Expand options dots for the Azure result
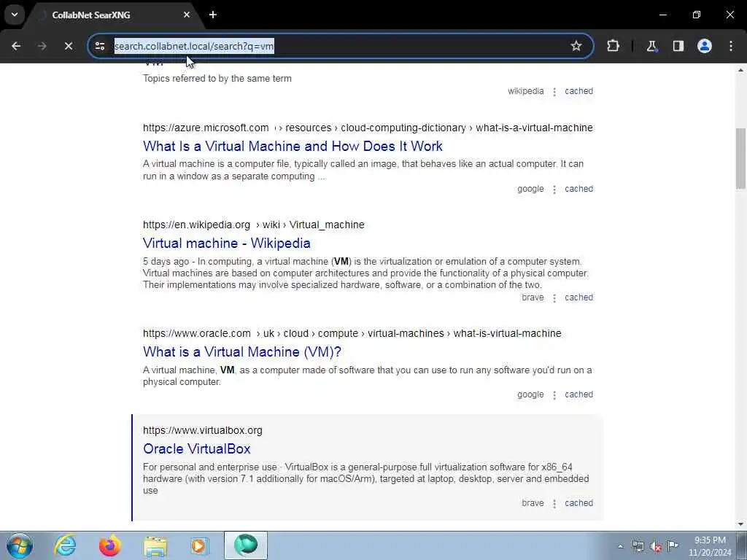Viewport: 747px width, 560px height. click(554, 189)
